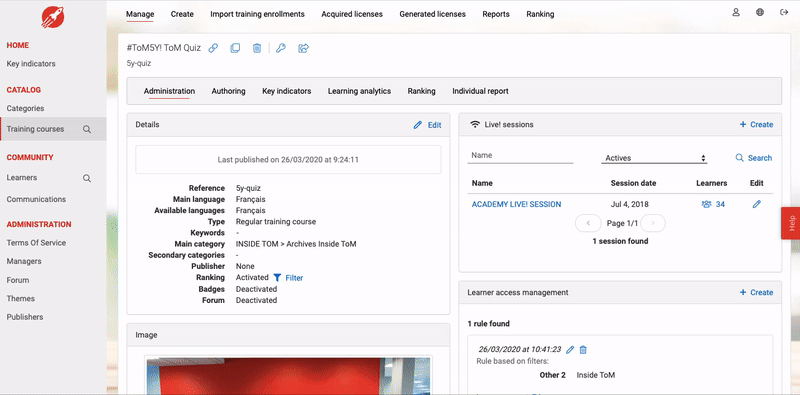Search training courses via magnifier icon
The width and height of the screenshot is (800, 395).
[x=87, y=129]
